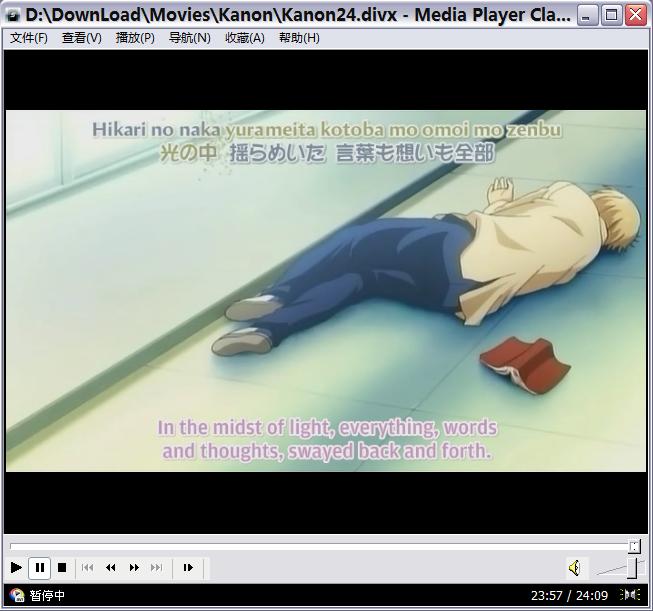Open the 查看(V) menu
Image resolution: width=653 pixels, height=611 pixels.
click(x=82, y=38)
